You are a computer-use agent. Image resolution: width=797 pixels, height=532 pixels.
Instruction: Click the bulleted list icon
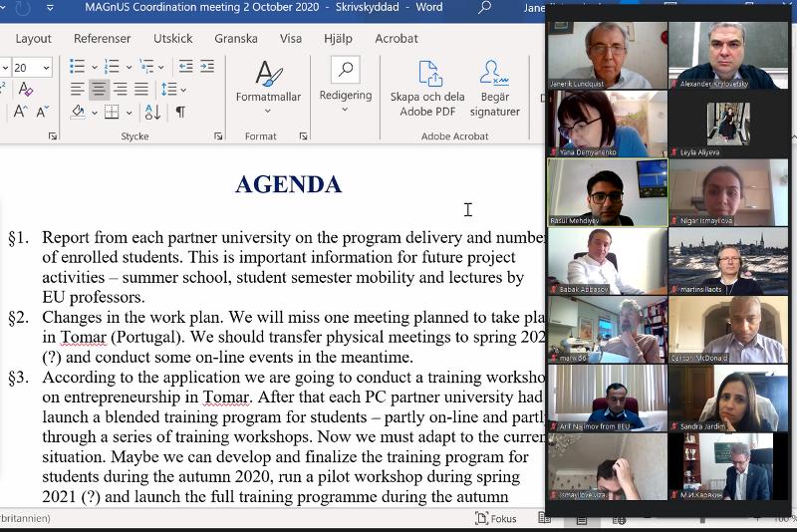pyautogui.click(x=77, y=67)
